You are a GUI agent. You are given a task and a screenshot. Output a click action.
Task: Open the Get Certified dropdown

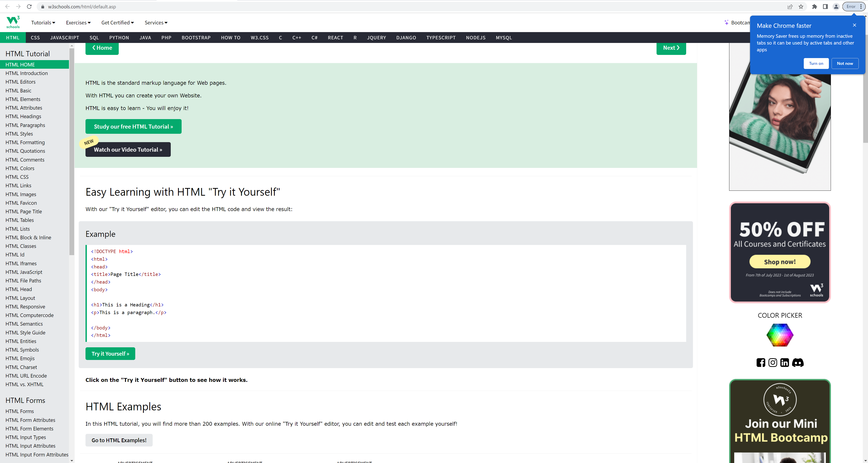(x=117, y=23)
